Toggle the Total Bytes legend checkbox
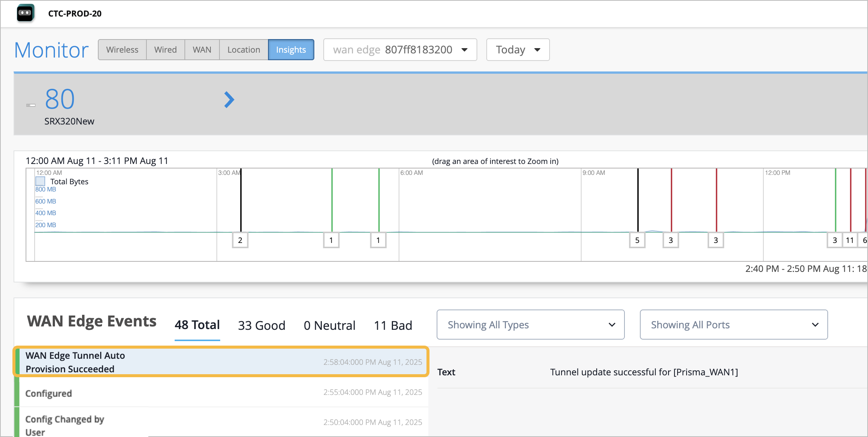Screen dimensions: 868x437 (x=40, y=181)
